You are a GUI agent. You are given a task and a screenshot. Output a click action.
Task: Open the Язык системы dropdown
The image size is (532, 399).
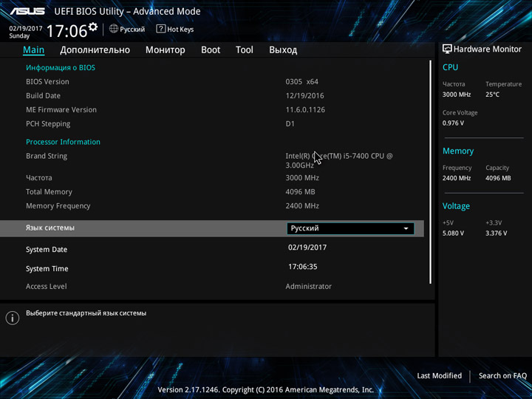350,228
